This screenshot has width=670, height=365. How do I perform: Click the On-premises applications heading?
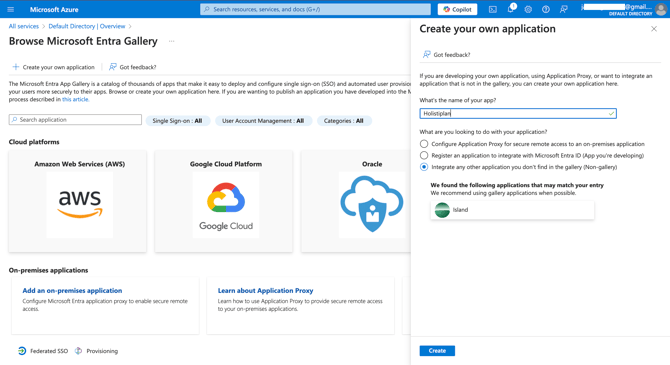click(x=48, y=270)
